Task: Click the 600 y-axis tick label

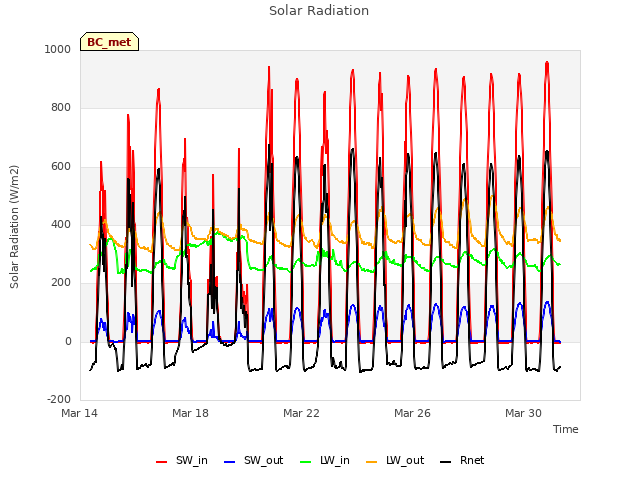Action: [x=61, y=167]
